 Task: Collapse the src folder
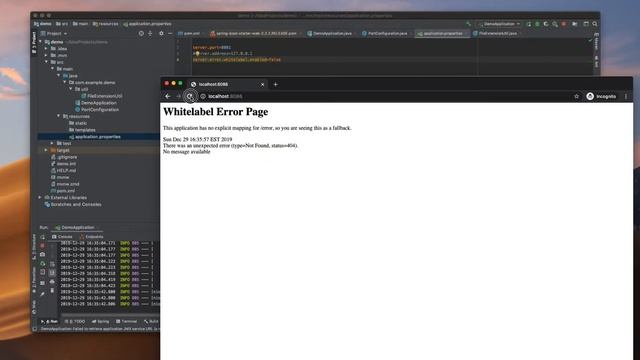tap(46, 62)
